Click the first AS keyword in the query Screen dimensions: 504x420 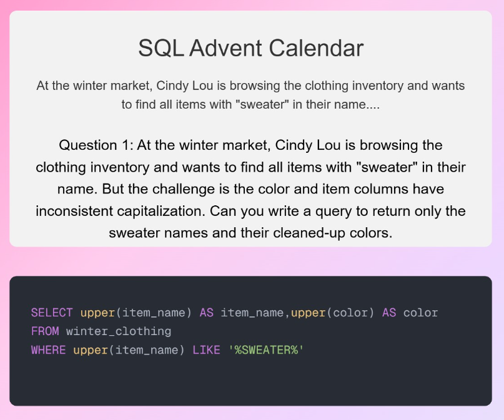tap(207, 313)
